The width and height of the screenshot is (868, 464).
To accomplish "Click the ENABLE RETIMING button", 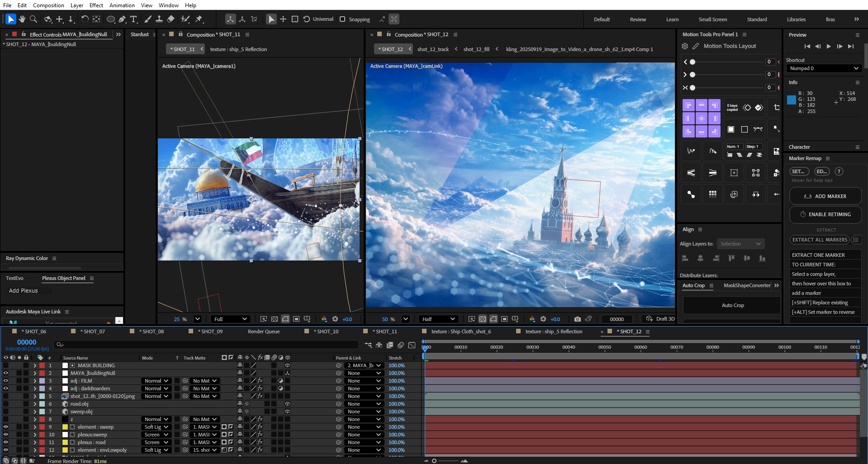I will pyautogui.click(x=825, y=214).
